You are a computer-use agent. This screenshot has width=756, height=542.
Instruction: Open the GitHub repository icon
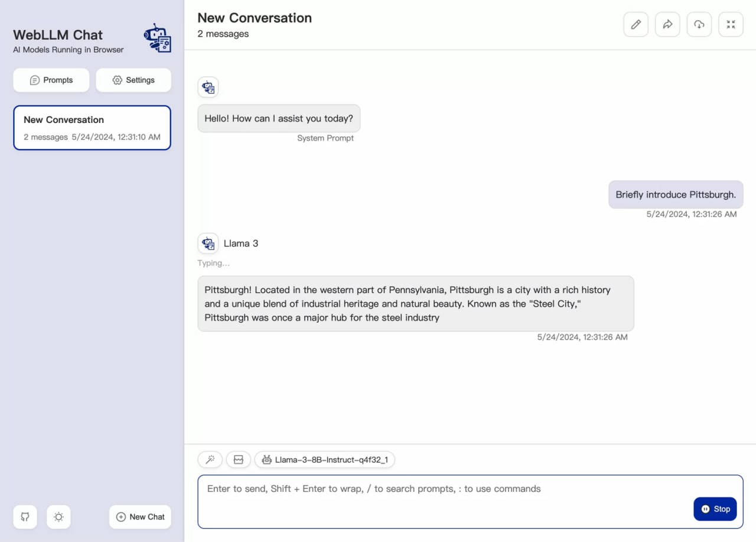coord(25,517)
